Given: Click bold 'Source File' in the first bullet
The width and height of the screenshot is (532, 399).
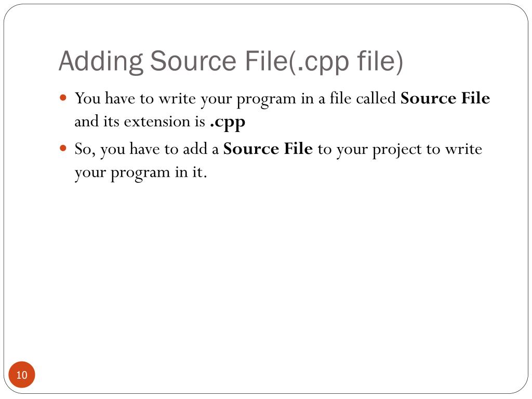Looking at the screenshot, I should click(x=445, y=98).
